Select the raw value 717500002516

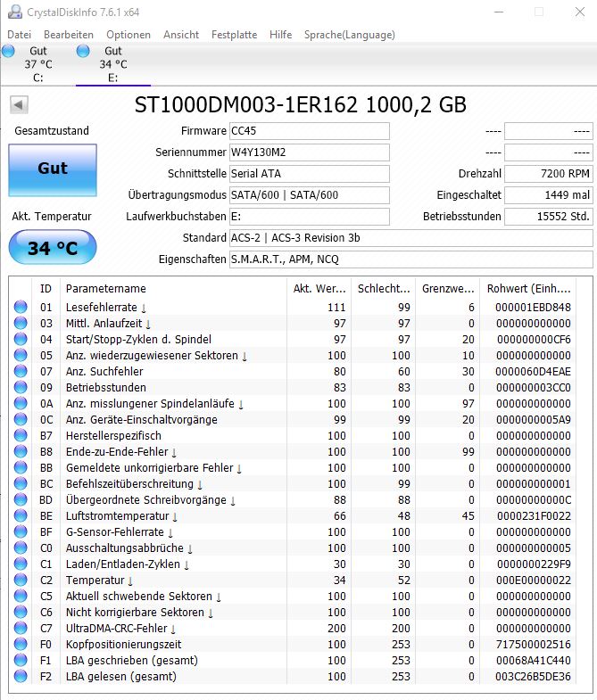(x=534, y=645)
